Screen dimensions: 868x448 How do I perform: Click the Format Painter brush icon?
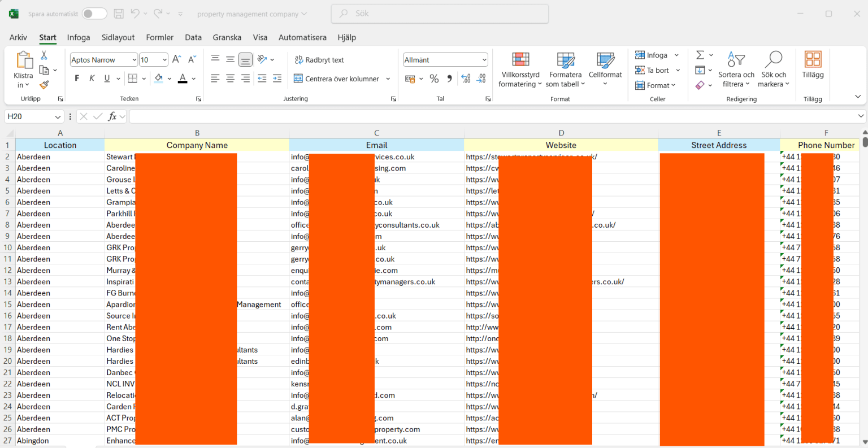pos(44,85)
